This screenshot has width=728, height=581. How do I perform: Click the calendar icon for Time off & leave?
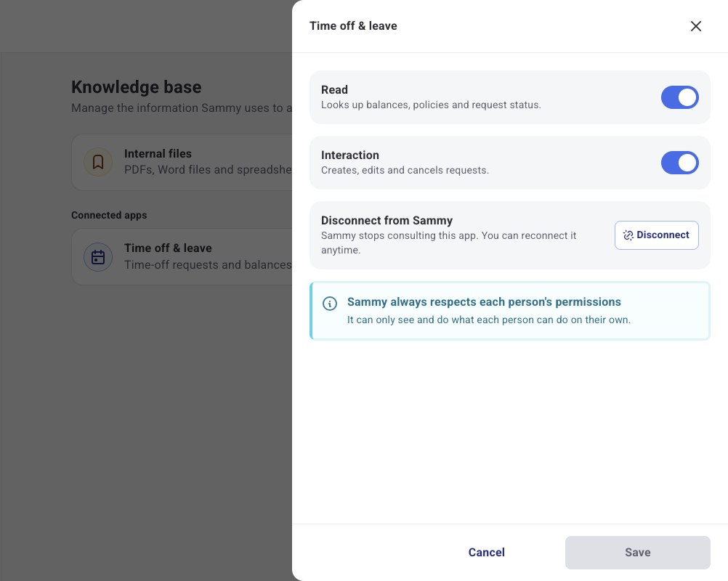(x=98, y=257)
